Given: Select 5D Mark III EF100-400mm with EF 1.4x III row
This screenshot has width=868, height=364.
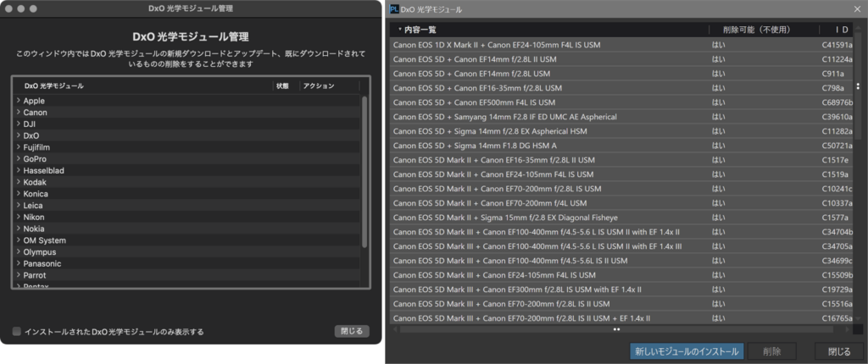Looking at the screenshot, I should 622,245.
